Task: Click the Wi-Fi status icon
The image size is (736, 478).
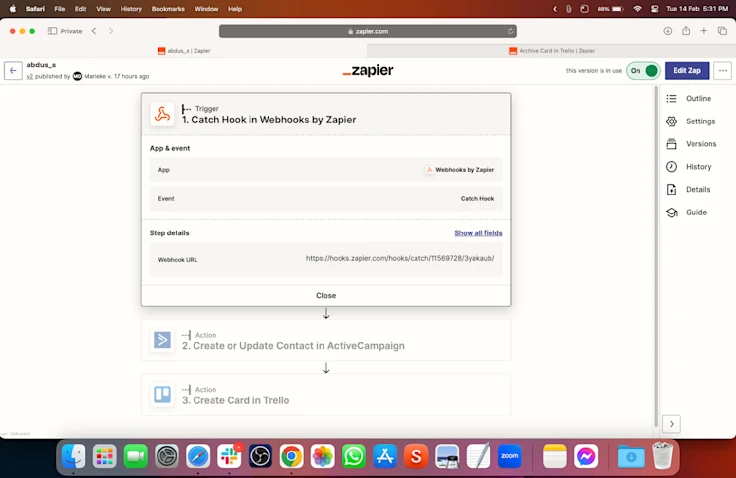Action: point(637,9)
